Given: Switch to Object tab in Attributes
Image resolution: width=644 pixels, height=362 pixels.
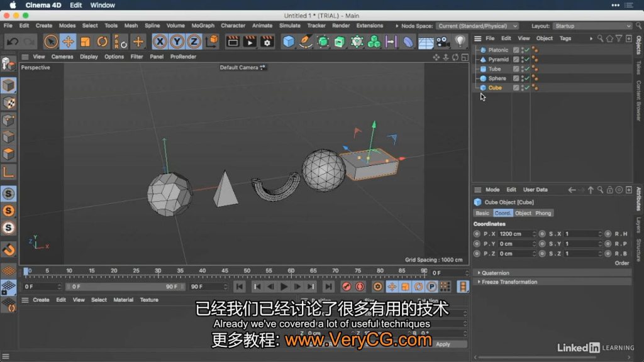Looking at the screenshot, I should (x=523, y=213).
